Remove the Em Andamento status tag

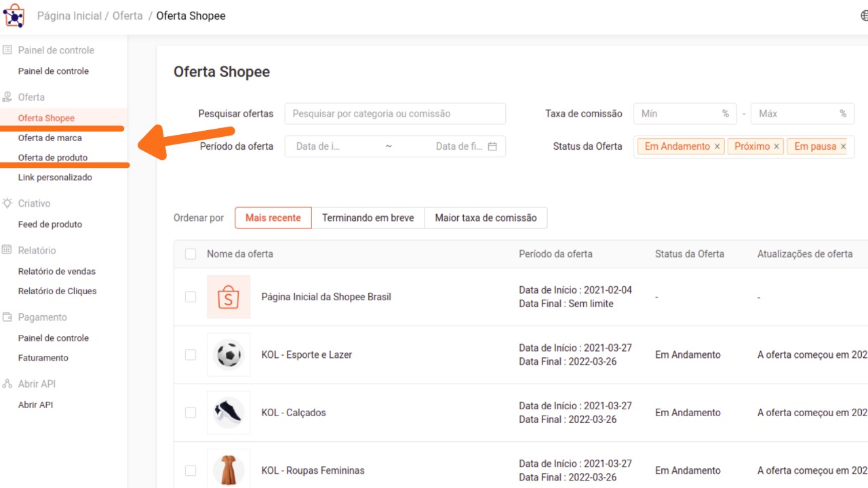[x=717, y=146]
